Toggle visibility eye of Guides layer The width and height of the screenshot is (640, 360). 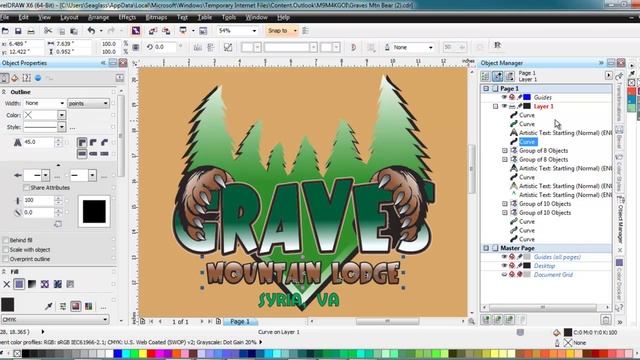(504, 97)
